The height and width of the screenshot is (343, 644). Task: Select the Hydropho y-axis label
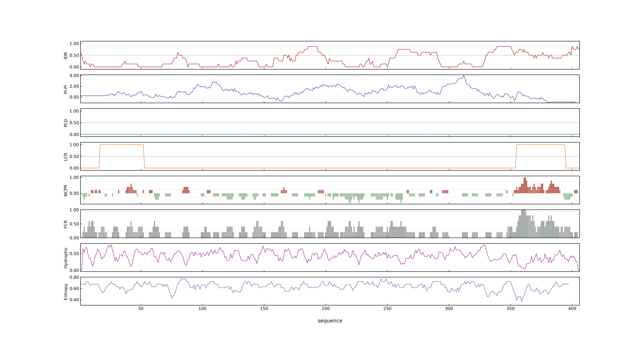[x=66, y=258]
